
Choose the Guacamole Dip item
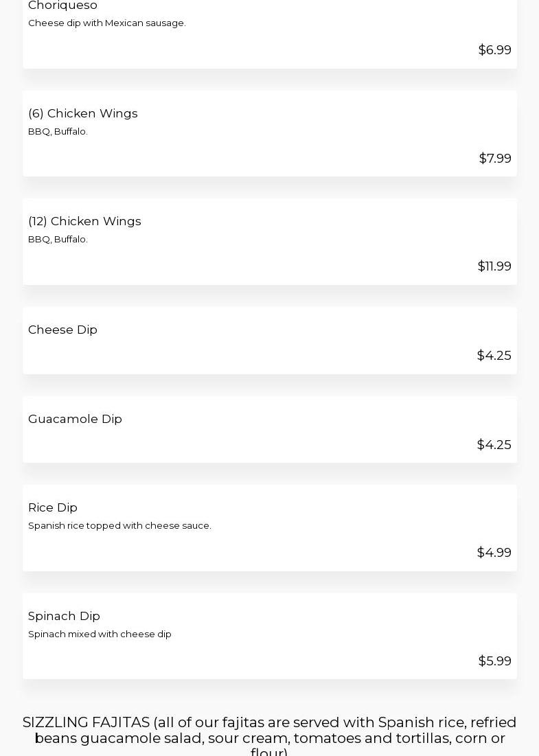click(75, 419)
